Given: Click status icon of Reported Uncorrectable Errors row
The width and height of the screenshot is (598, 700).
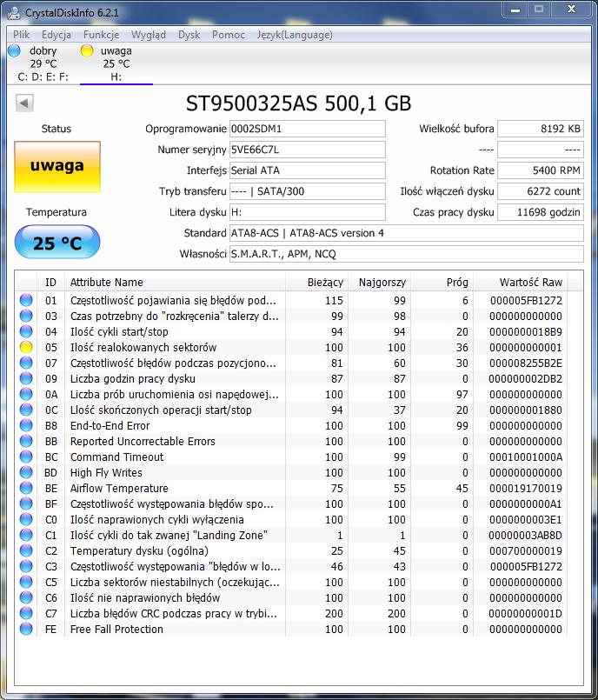Looking at the screenshot, I should pyautogui.click(x=26, y=441).
